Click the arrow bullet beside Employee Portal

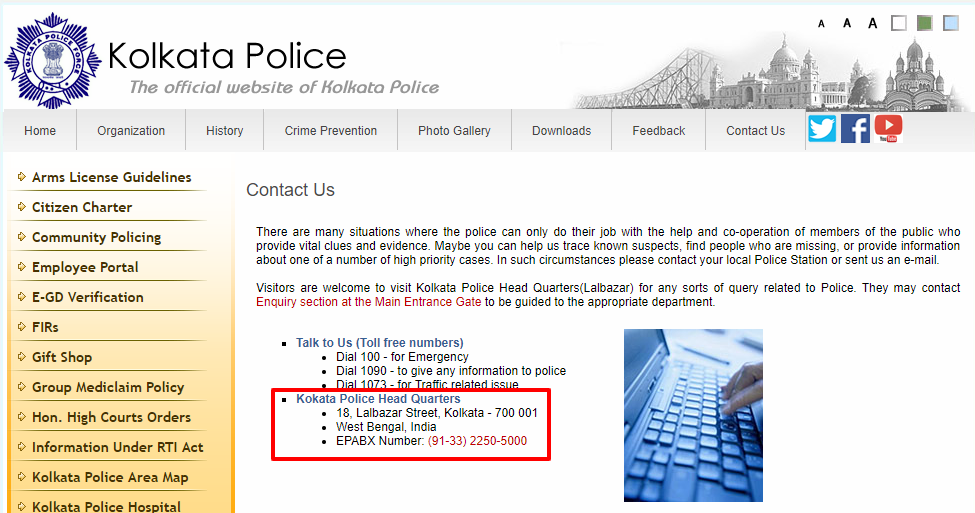coord(22,266)
